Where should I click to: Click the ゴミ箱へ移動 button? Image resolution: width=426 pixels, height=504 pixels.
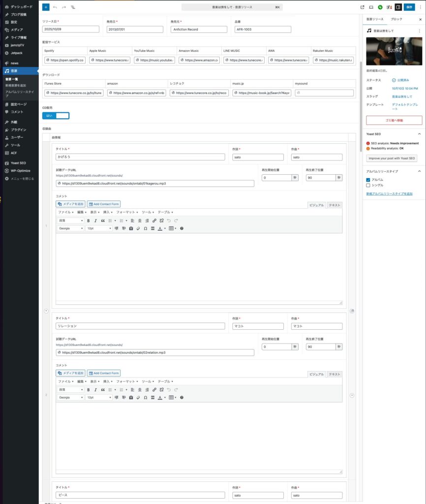(394, 120)
